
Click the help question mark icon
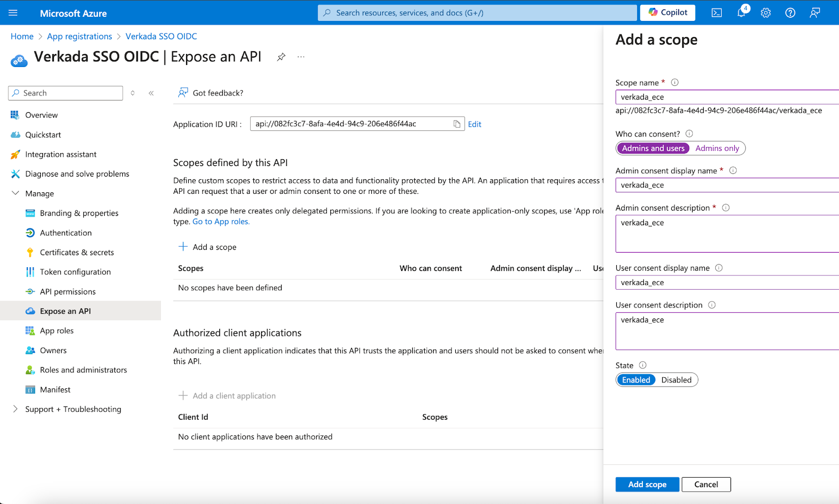tap(790, 13)
